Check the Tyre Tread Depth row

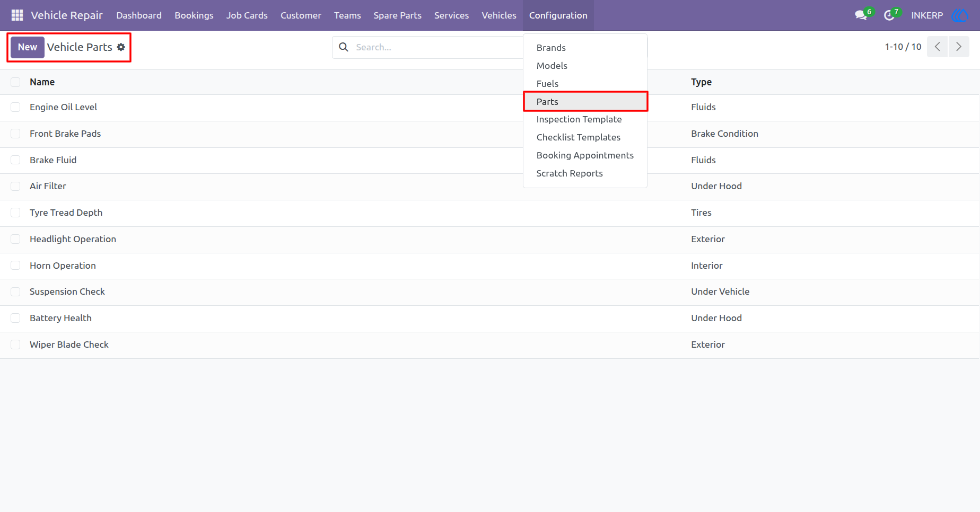(15, 213)
